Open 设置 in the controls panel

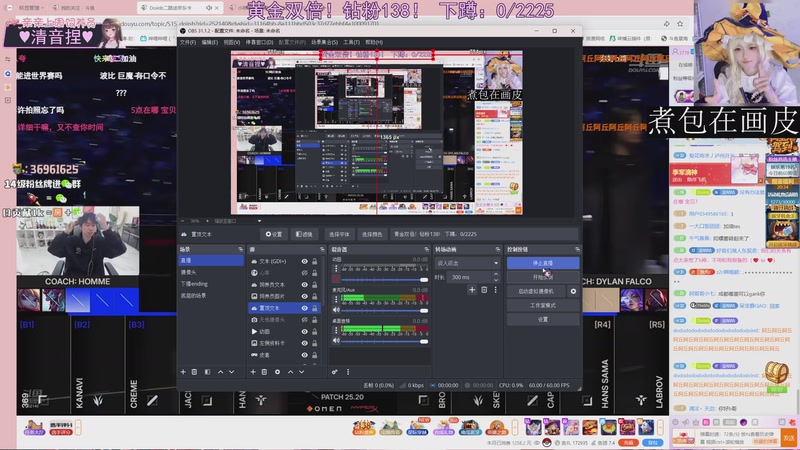pyautogui.click(x=543, y=319)
